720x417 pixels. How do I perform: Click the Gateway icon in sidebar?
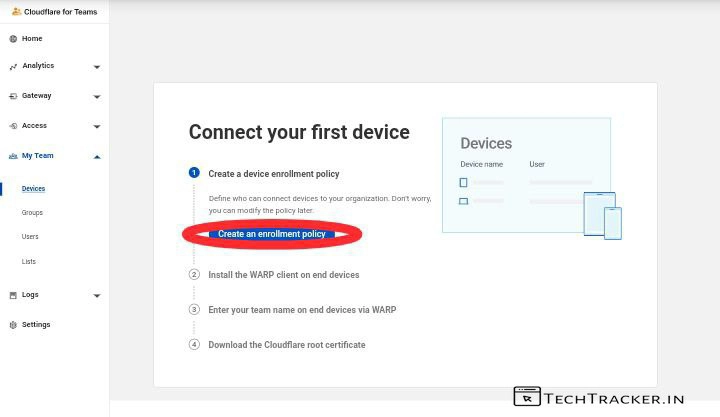point(13,96)
